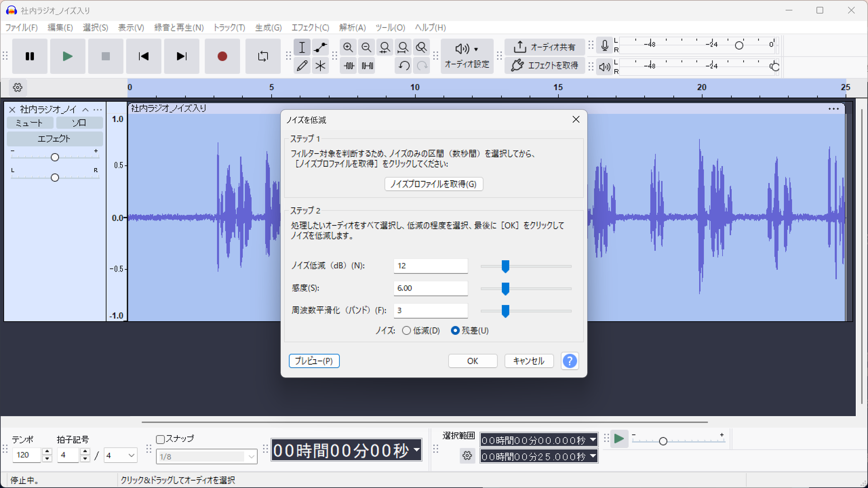
Task: Enable the スナップ checkbox
Action: 160,439
